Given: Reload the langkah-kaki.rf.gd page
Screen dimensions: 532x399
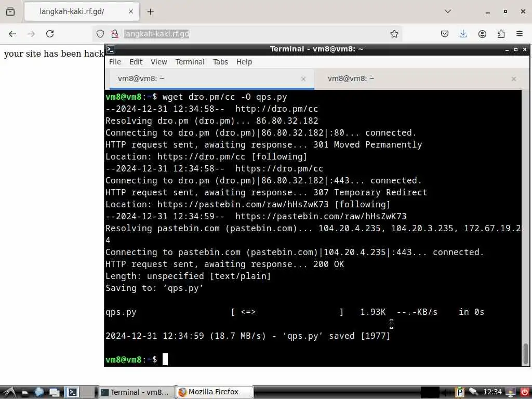Looking at the screenshot, I should [50, 34].
